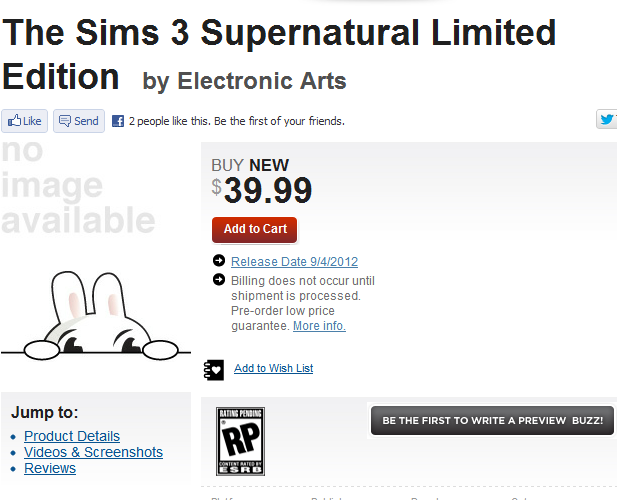Click the bunny placeholder product image
This screenshot has height=500, width=617.
pos(95,315)
